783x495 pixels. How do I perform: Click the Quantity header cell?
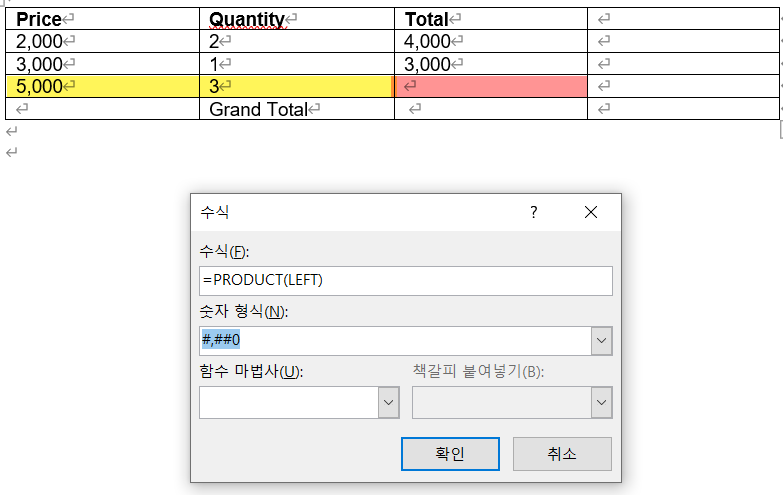(297, 19)
